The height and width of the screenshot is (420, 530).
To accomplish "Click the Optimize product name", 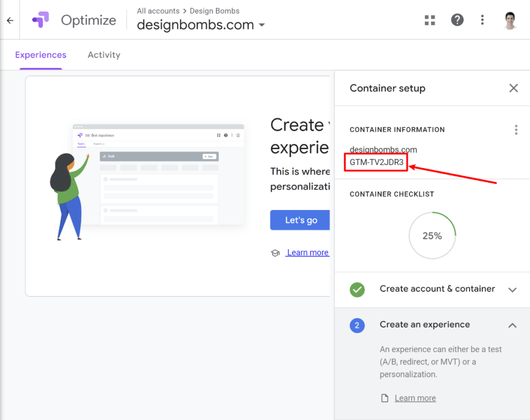I will [89, 20].
